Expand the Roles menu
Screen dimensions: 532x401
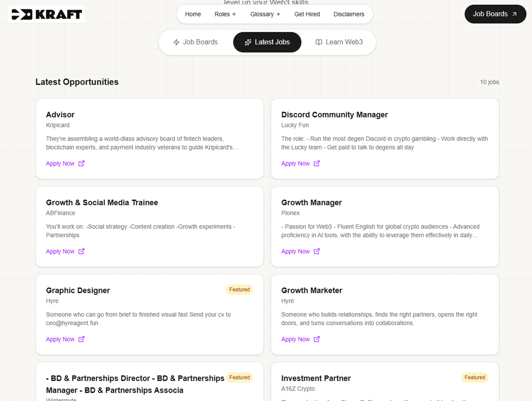pos(225,14)
